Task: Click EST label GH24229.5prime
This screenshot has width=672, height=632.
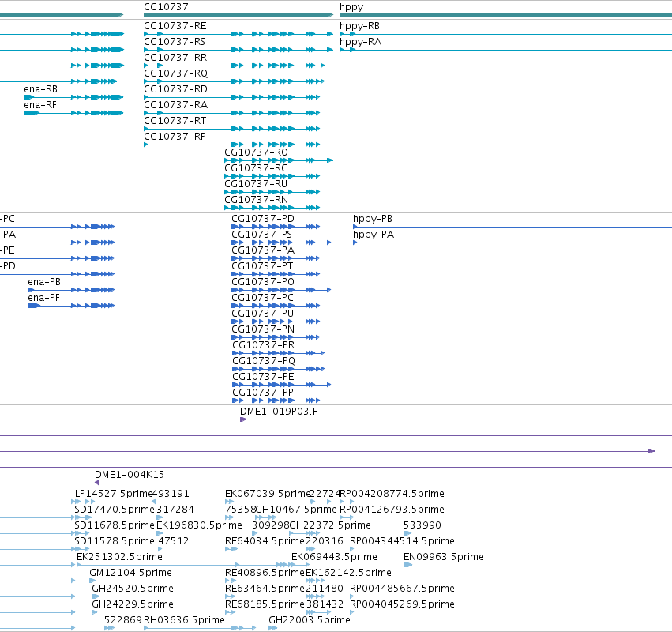Action: (x=133, y=604)
